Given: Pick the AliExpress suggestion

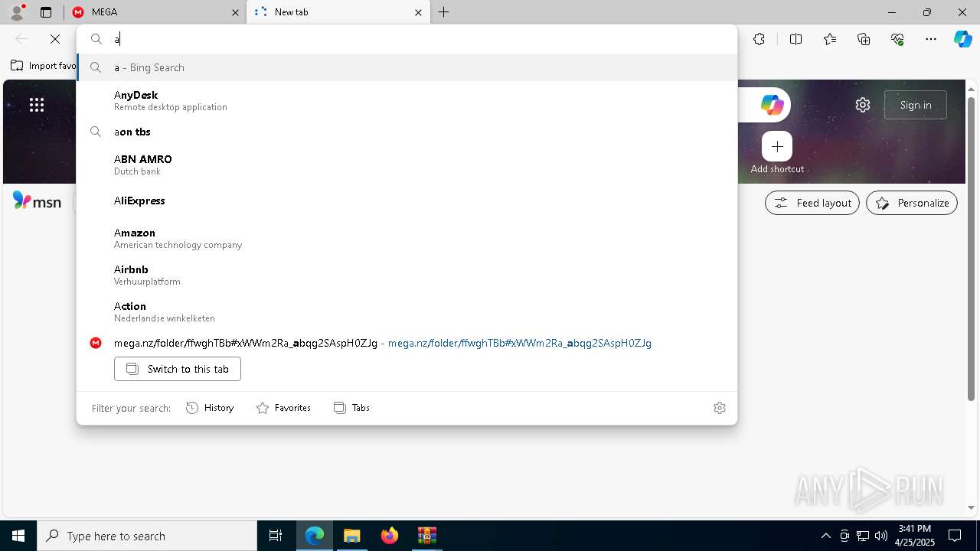Looking at the screenshot, I should tap(407, 201).
